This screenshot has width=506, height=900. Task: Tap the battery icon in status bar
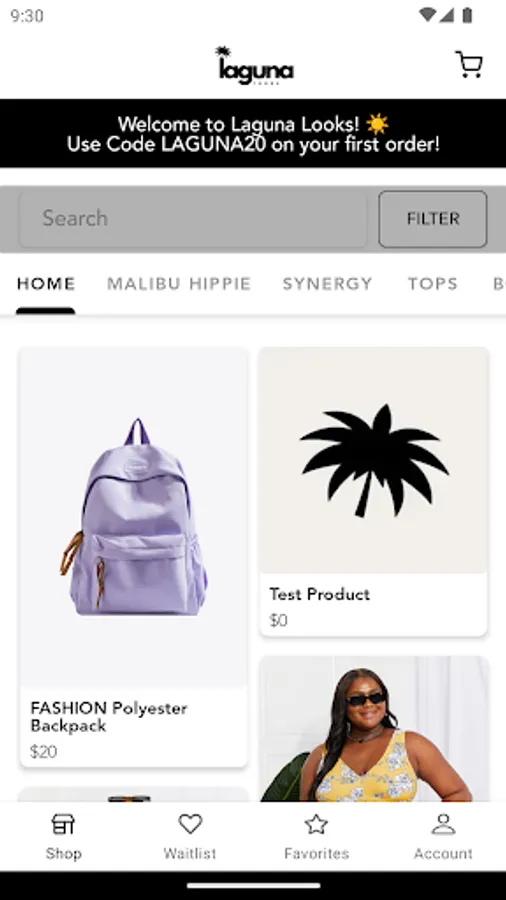(467, 15)
